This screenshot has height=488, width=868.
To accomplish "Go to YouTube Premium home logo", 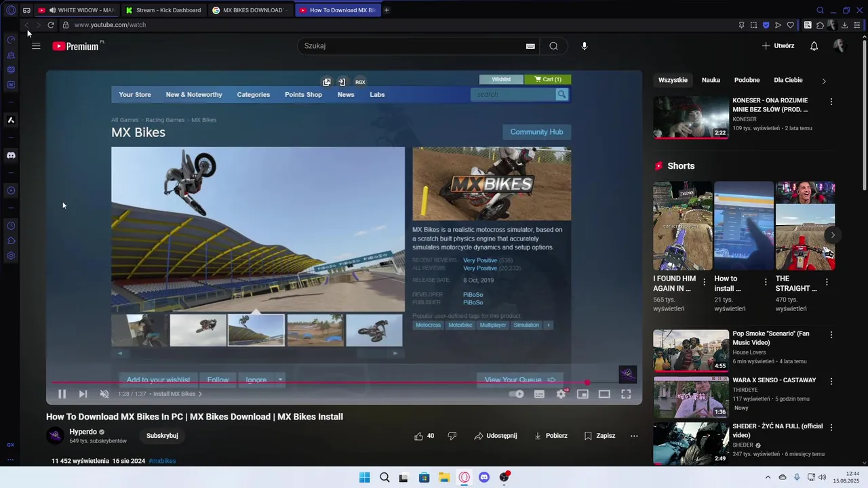I will 76,46.
